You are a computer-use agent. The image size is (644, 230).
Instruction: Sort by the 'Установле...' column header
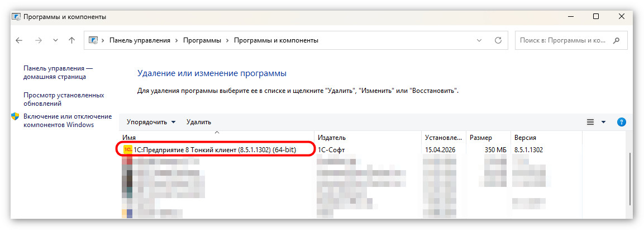(x=444, y=138)
